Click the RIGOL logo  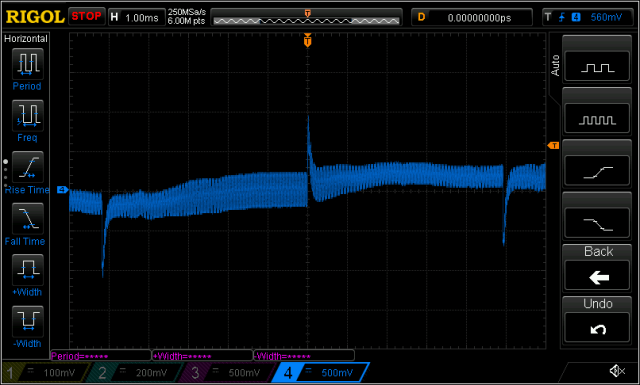click(x=35, y=17)
